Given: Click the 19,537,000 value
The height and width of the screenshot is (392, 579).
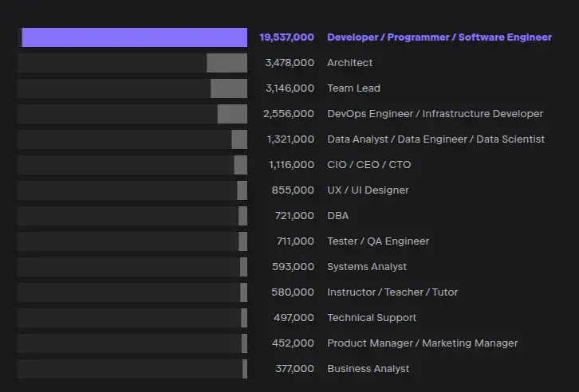Looking at the screenshot, I should (286, 37).
